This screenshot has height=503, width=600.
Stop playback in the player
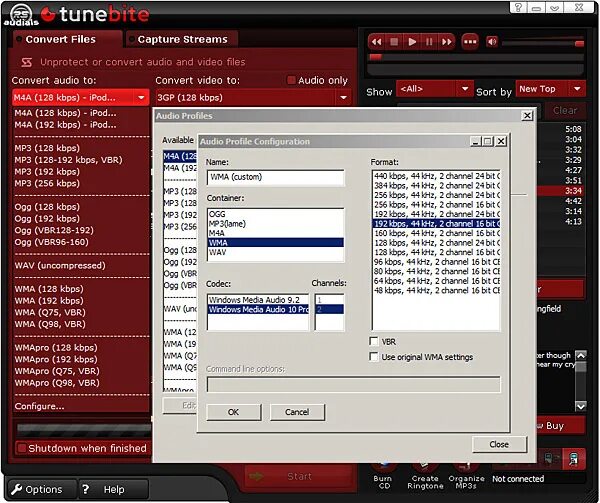(x=394, y=42)
